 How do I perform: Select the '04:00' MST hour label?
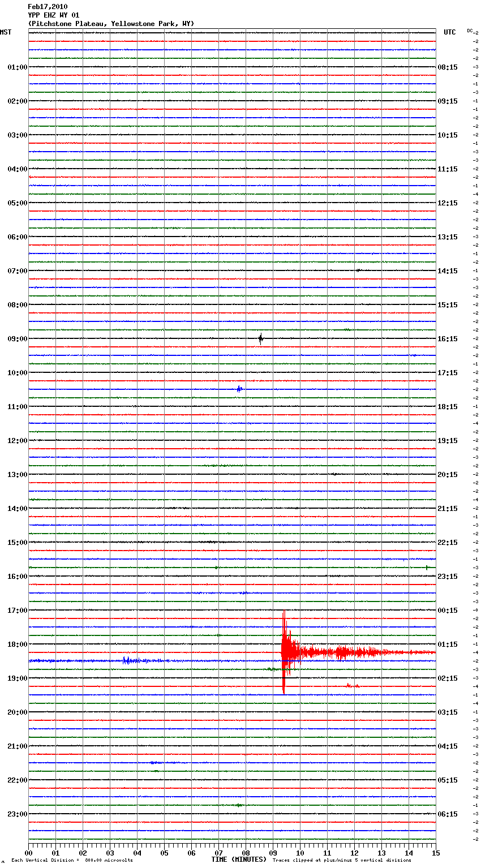[17, 169]
